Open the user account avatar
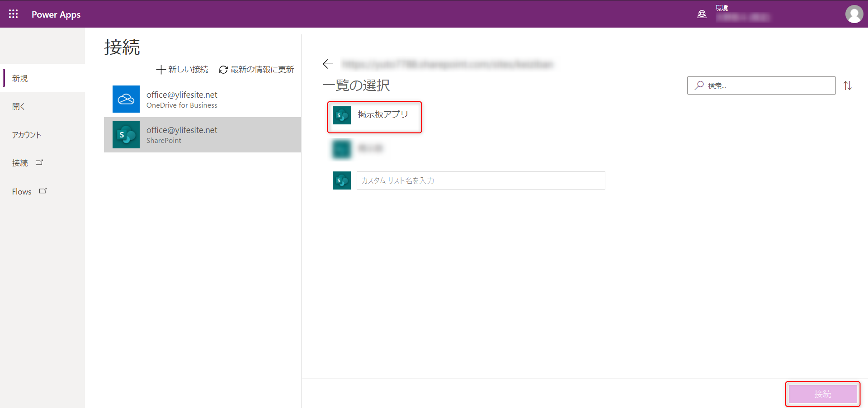The image size is (868, 408). point(854,14)
